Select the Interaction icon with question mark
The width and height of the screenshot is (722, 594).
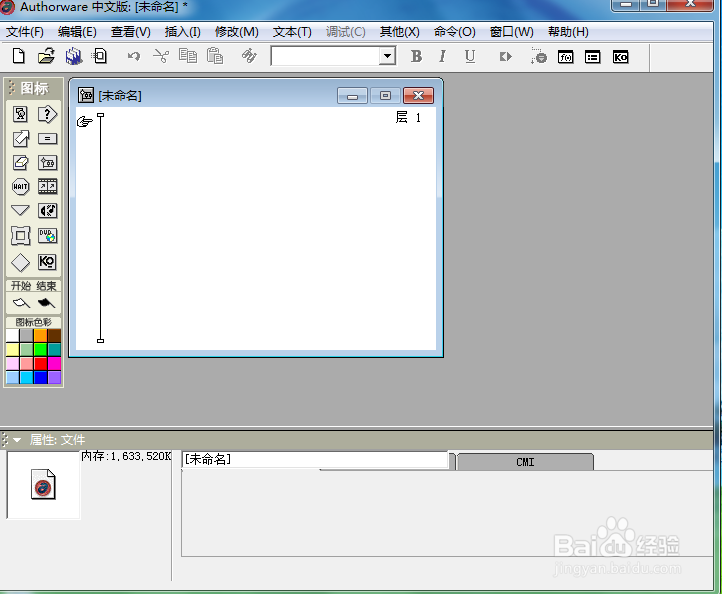pos(47,114)
